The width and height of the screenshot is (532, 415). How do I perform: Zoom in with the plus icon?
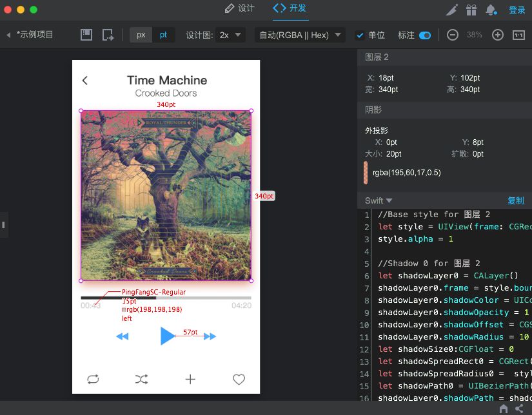coord(497,35)
